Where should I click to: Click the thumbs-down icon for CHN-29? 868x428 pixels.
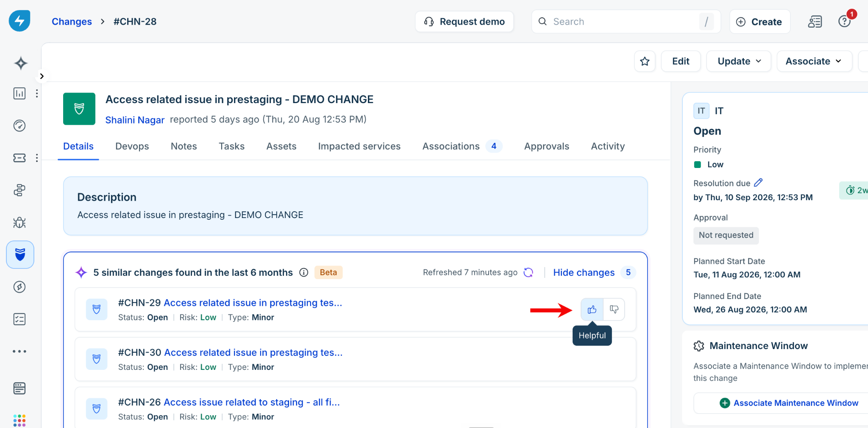[x=614, y=310]
